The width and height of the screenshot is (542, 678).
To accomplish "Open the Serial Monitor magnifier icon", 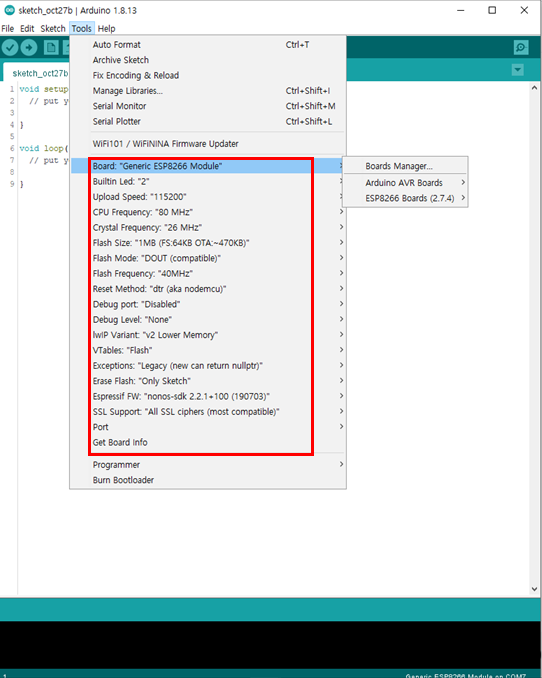I will [521, 48].
